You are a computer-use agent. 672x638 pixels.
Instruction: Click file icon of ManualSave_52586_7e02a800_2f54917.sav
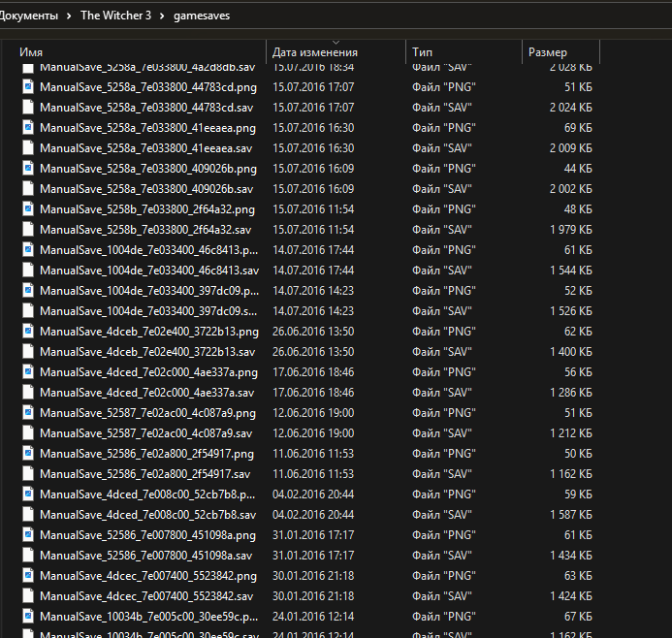coord(28,473)
